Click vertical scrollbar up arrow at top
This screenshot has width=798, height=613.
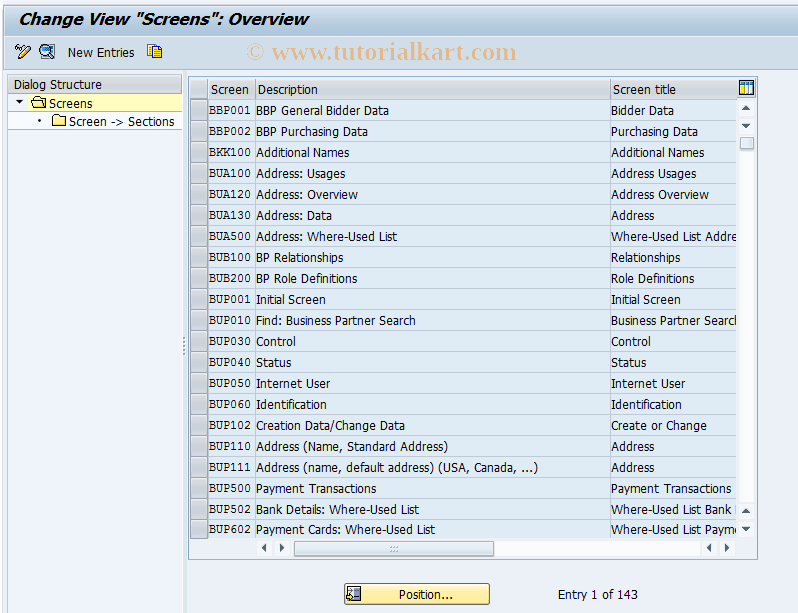(x=746, y=108)
